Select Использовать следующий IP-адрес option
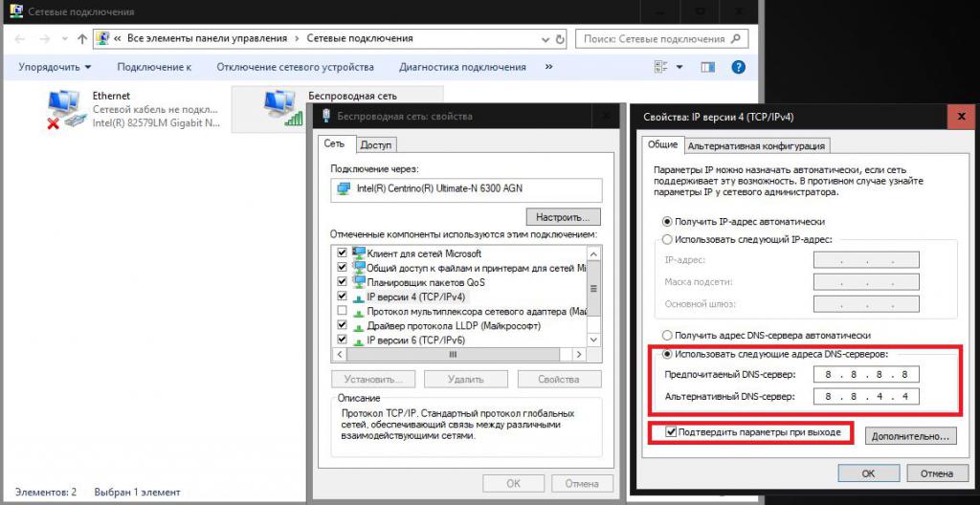 pyautogui.click(x=667, y=239)
